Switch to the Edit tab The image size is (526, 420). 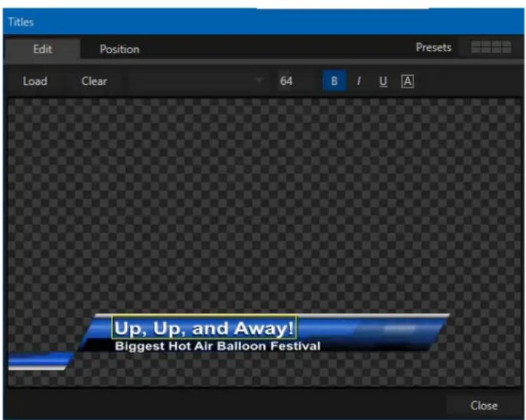(42, 49)
